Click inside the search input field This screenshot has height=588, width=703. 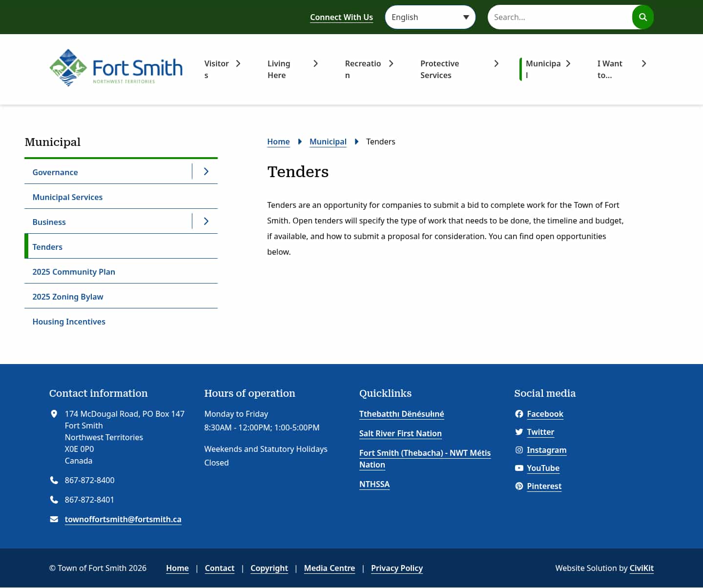tap(557, 17)
